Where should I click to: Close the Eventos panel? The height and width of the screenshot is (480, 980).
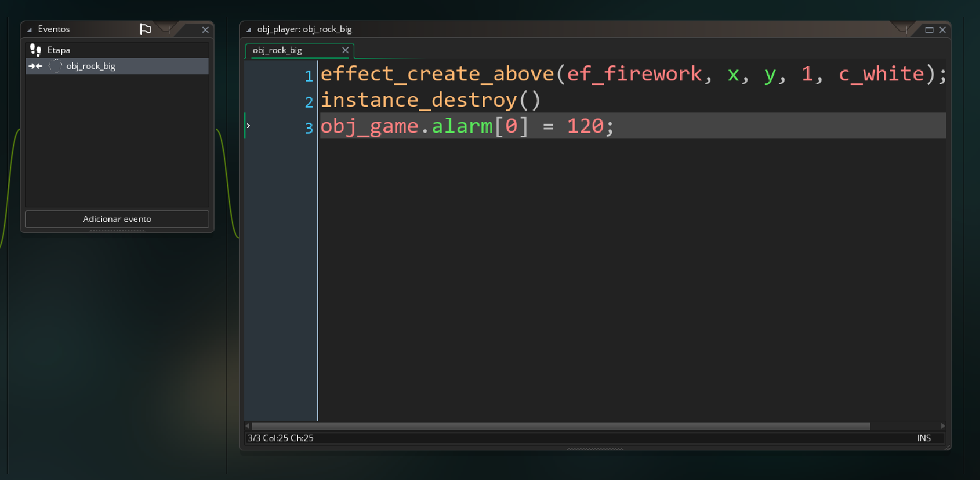tap(205, 30)
